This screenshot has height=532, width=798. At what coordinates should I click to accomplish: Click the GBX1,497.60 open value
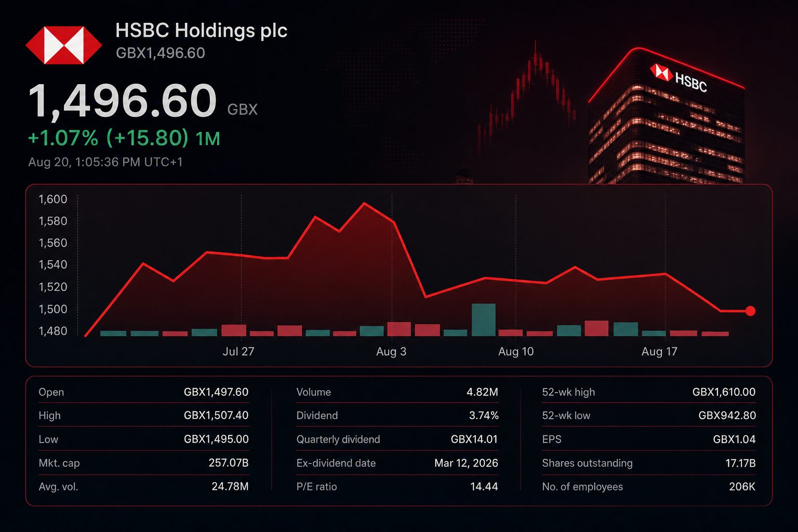(216, 392)
